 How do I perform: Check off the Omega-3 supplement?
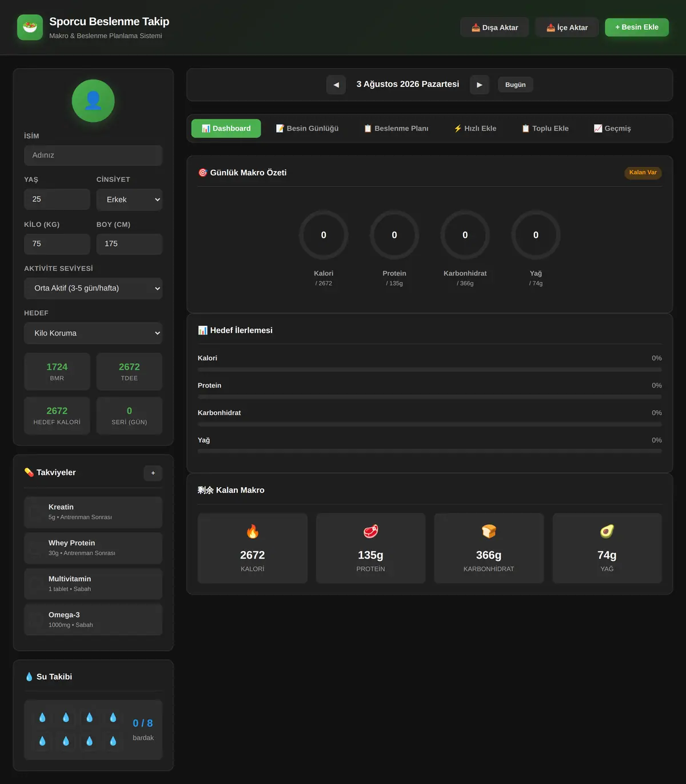click(36, 620)
